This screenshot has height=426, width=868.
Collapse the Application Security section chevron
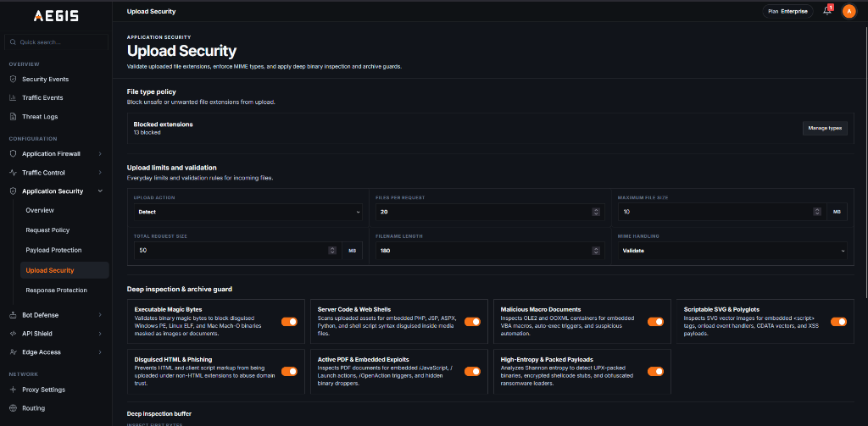[x=100, y=191]
